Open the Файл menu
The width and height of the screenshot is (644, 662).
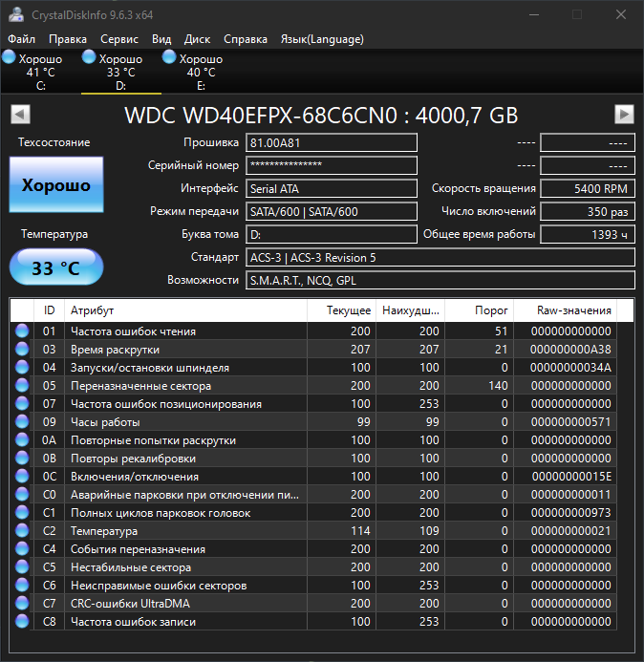22,39
